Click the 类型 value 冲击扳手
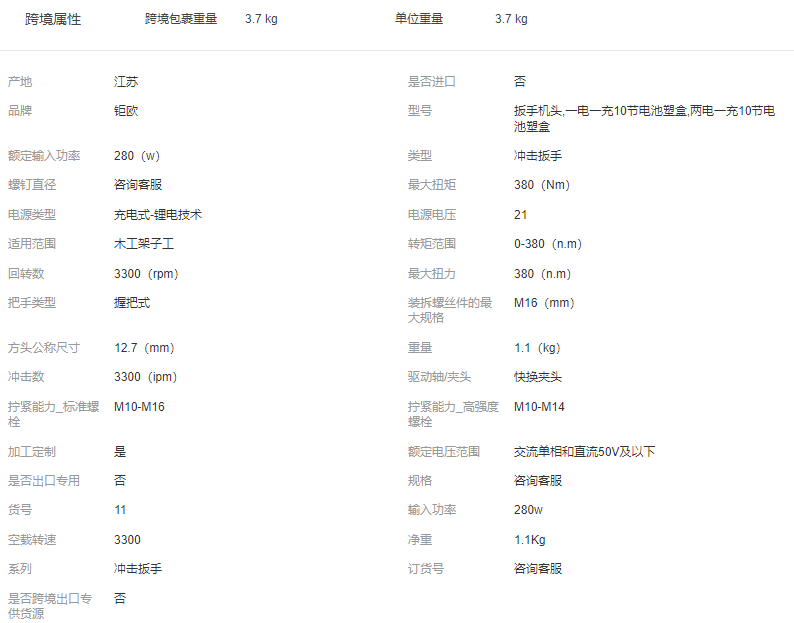 tap(538, 156)
